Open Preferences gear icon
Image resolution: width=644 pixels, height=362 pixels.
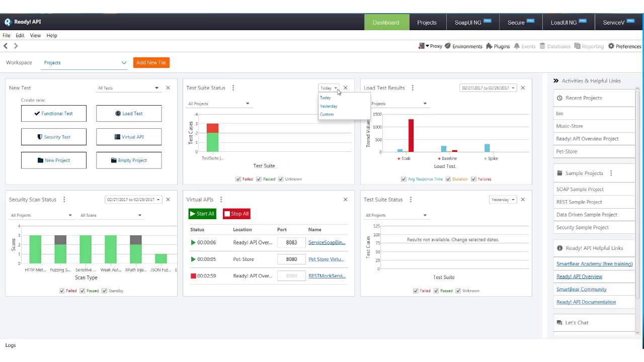[x=611, y=46]
